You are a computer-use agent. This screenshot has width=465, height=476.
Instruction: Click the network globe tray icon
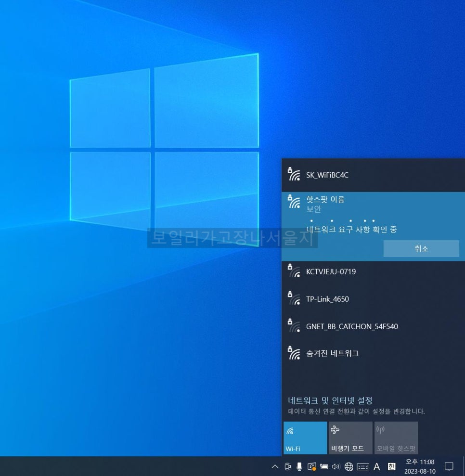pos(349,466)
